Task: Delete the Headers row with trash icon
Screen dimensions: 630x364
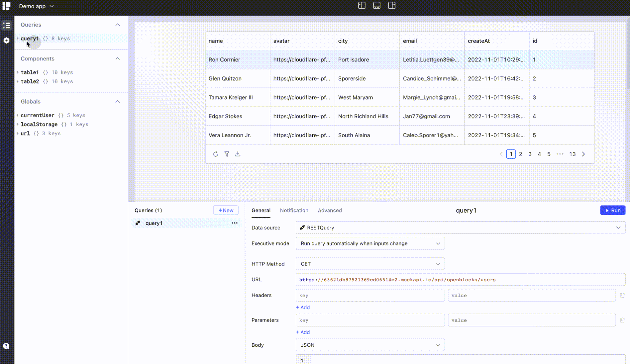Action: pos(622,295)
